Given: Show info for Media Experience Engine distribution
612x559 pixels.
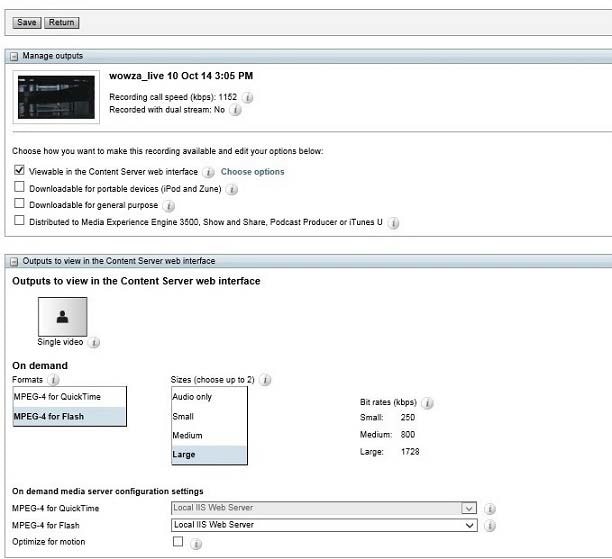Looking at the screenshot, I should (393, 223).
